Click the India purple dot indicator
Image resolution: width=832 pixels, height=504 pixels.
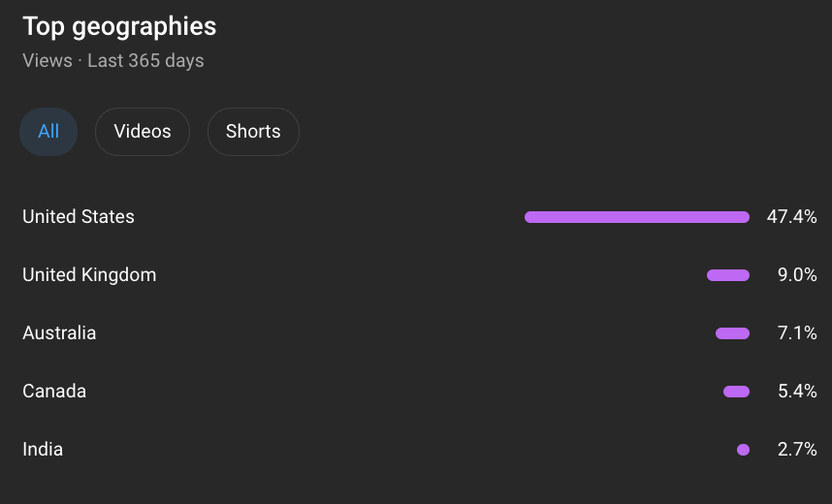point(744,450)
